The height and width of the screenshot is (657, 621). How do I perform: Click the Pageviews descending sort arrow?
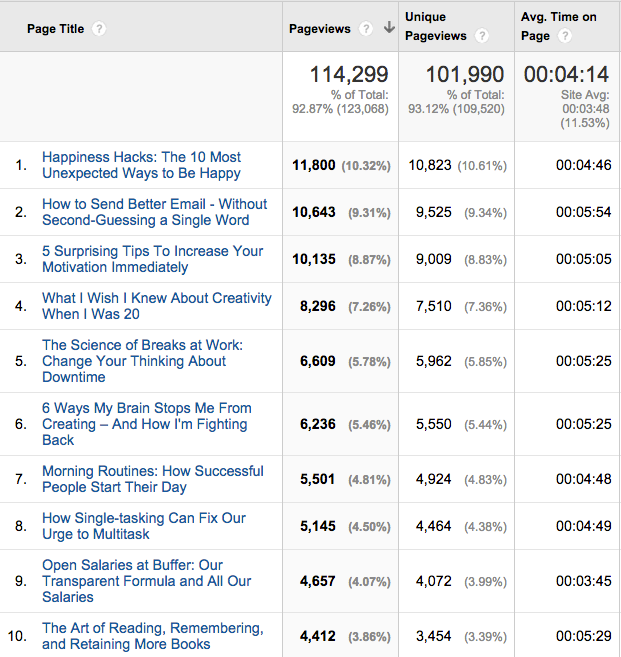point(389,28)
